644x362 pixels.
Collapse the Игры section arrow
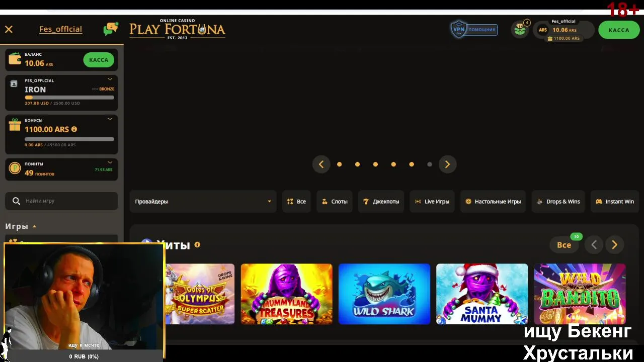[x=35, y=226]
